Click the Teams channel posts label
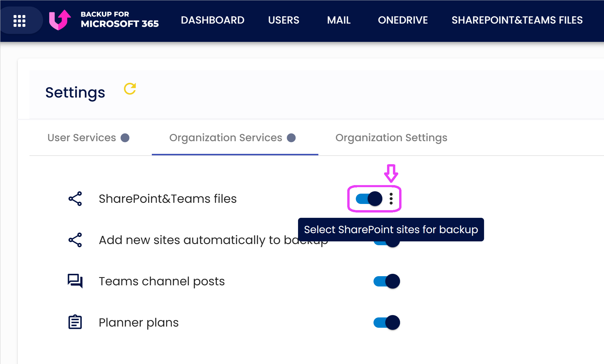 (162, 281)
